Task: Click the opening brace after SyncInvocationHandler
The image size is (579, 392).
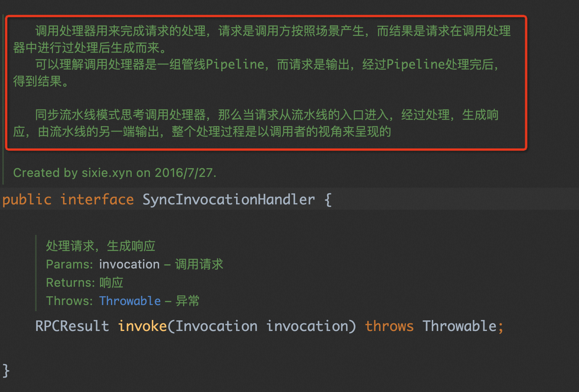Action: [x=328, y=199]
